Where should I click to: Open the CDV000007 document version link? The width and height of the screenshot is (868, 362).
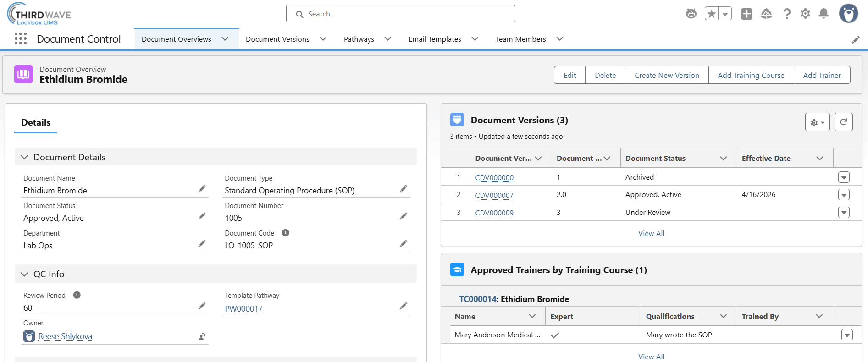(x=494, y=195)
